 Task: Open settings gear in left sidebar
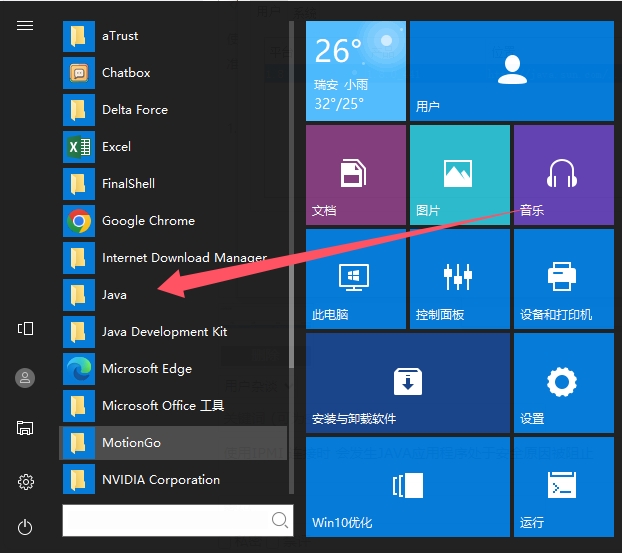(x=25, y=482)
